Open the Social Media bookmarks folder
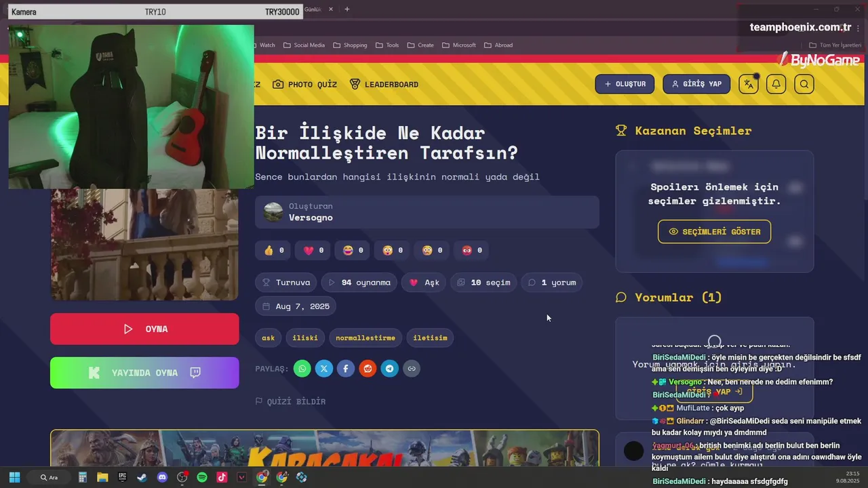 click(304, 45)
